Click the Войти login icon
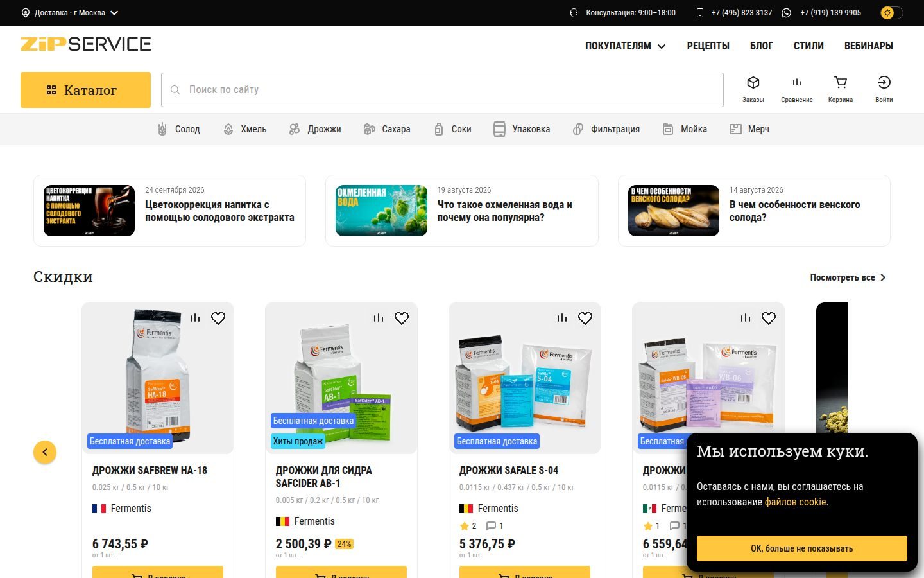Screen dimensions: 924x578 point(884,89)
